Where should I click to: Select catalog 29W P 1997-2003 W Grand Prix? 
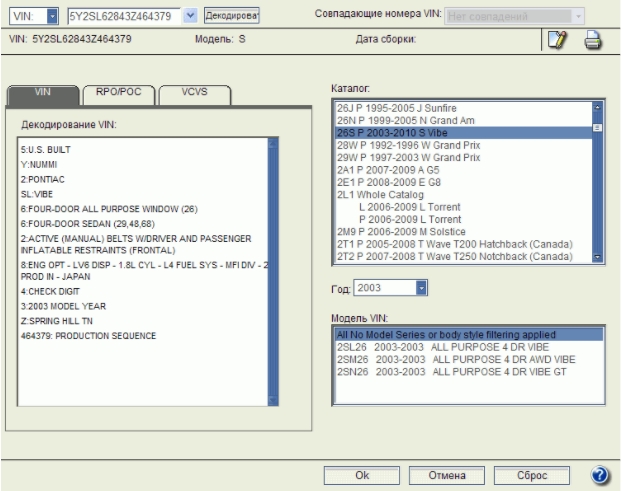[464, 157]
